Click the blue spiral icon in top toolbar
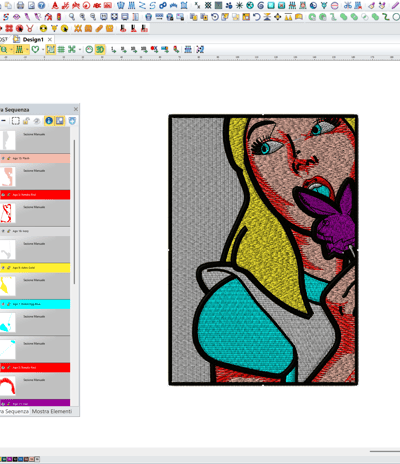The image size is (400, 464). coord(261,5)
